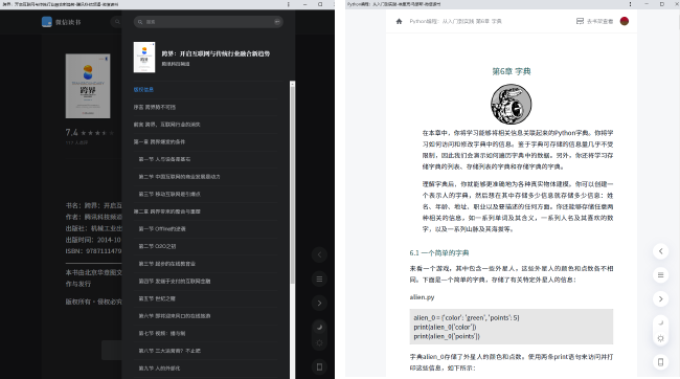
Task: Click the Python book breadcrumb title
Action: point(455,21)
